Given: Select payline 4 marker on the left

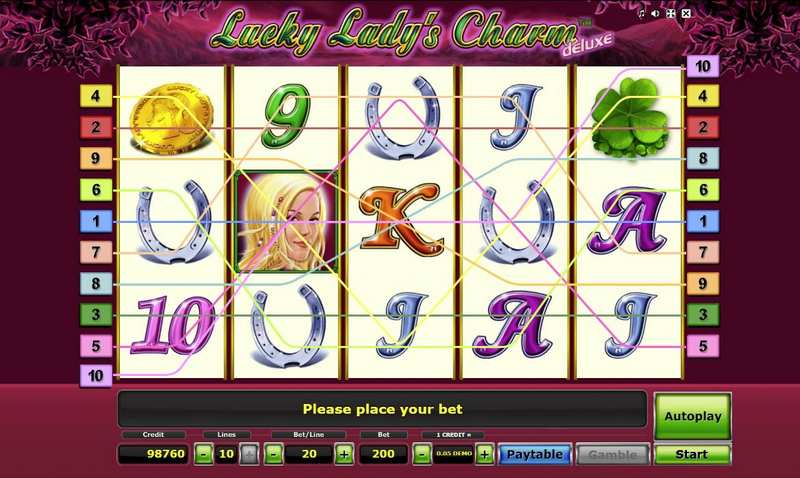Looking at the screenshot, I should point(96,96).
